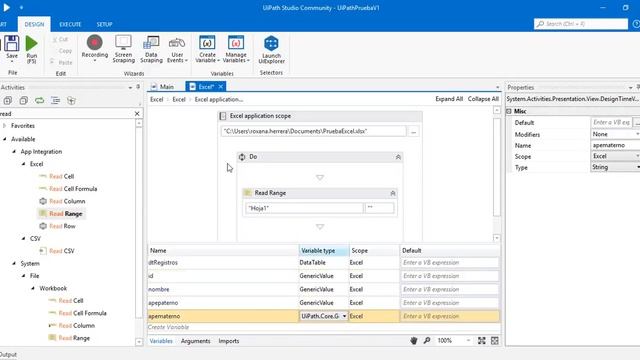Click the magnifier zoom icon in the designer footer
This screenshot has height=360, width=640.
tap(427, 340)
